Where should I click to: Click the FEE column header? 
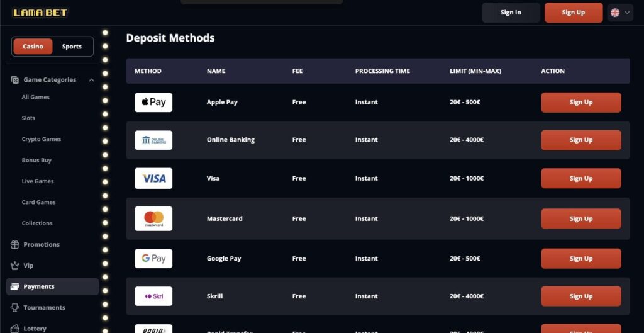click(x=297, y=71)
